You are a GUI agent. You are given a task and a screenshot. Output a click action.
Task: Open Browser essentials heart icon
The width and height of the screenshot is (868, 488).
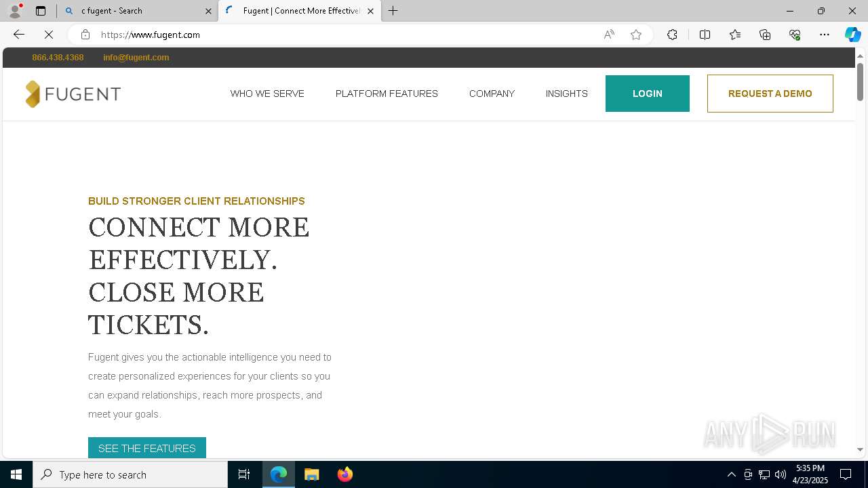tap(795, 35)
